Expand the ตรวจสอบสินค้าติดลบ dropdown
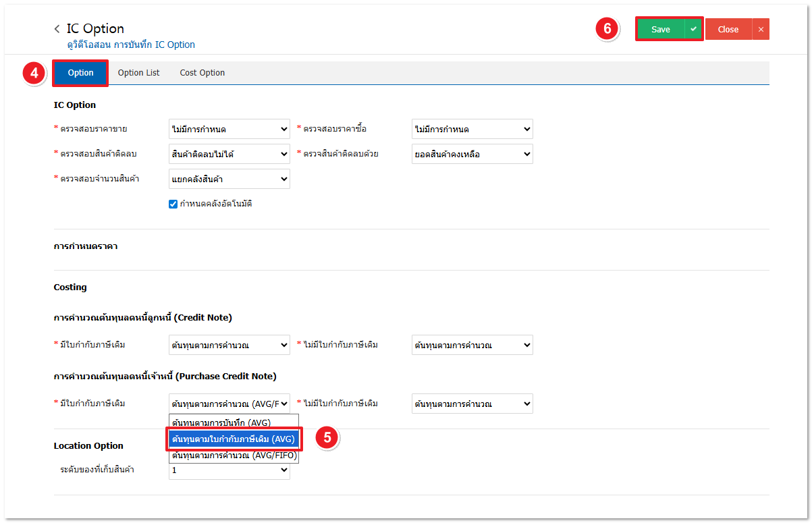This screenshot has height=523, width=812. click(x=229, y=154)
